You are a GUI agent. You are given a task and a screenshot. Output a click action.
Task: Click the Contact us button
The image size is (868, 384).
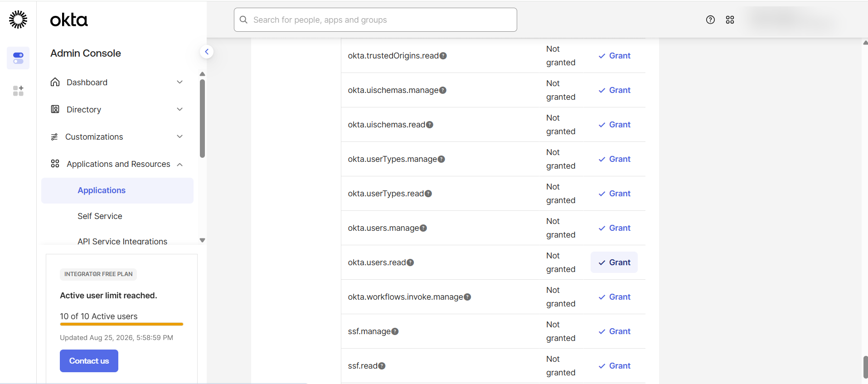[89, 361]
